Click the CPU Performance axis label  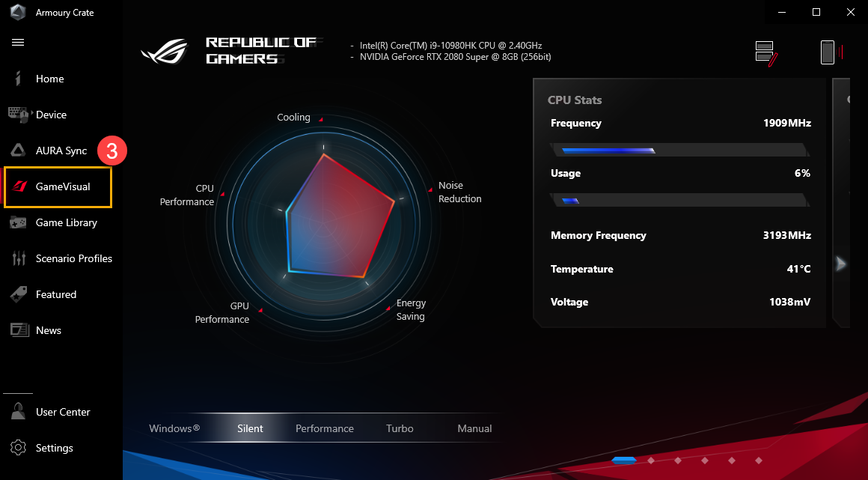pyautogui.click(x=187, y=195)
